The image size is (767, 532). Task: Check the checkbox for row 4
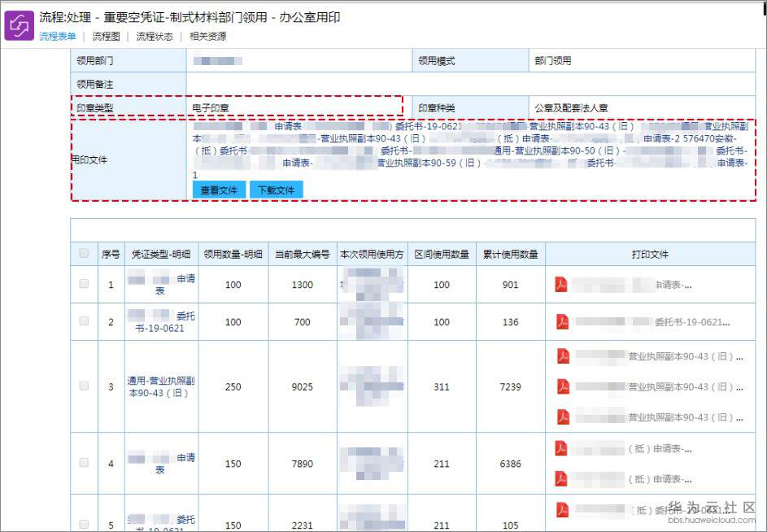click(84, 463)
